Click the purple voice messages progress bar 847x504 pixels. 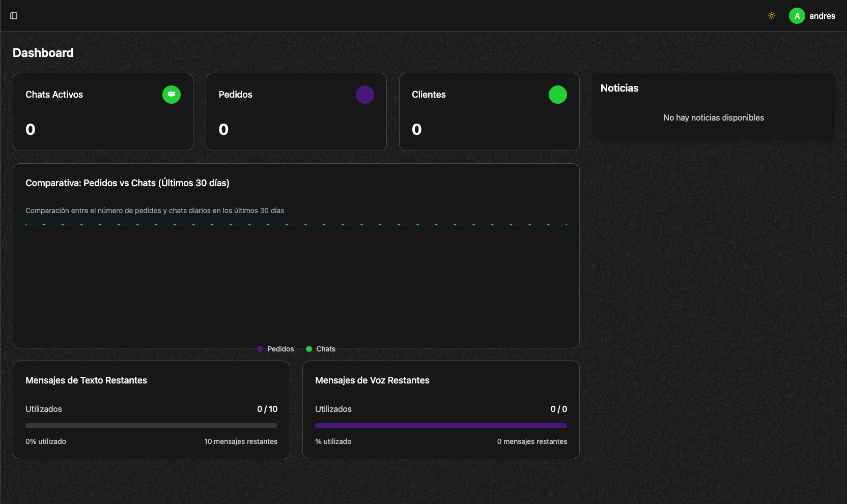pyautogui.click(x=441, y=426)
